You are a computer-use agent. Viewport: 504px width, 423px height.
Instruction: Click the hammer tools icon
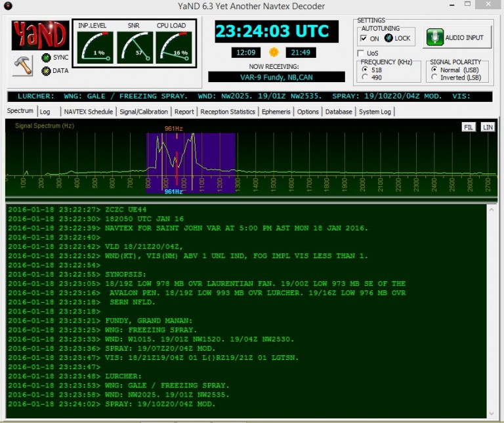coord(23,66)
